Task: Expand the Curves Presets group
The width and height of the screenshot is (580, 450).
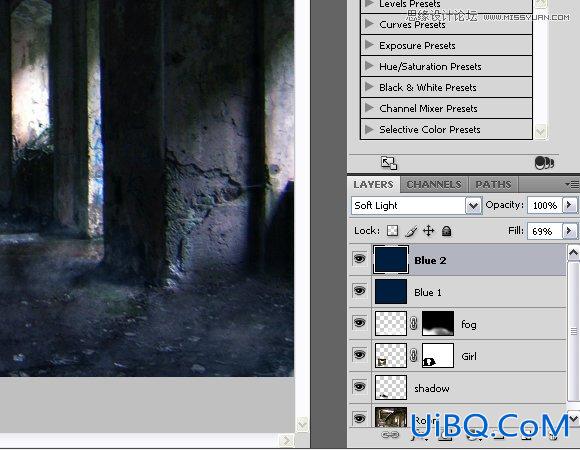Action: (x=368, y=24)
